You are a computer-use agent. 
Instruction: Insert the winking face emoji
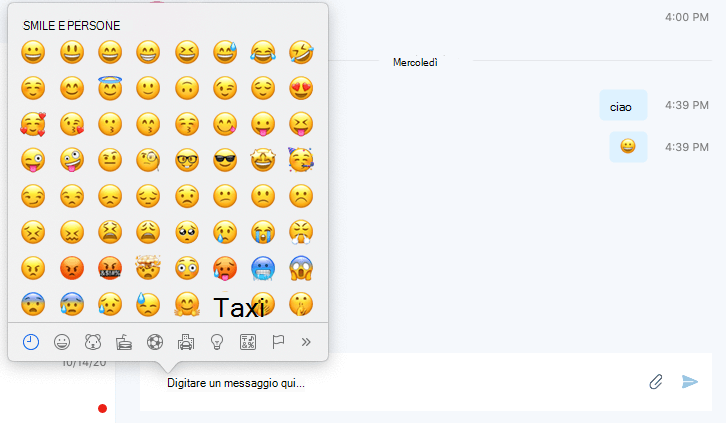[225, 88]
